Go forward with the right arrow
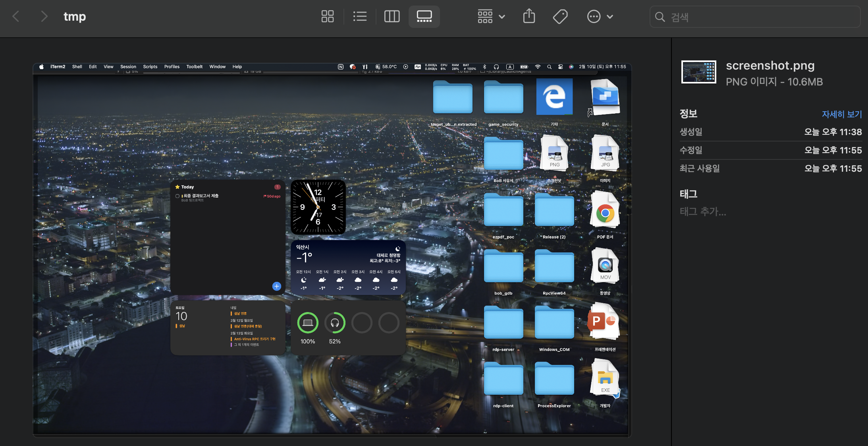Viewport: 868px width, 446px height. 44,16
